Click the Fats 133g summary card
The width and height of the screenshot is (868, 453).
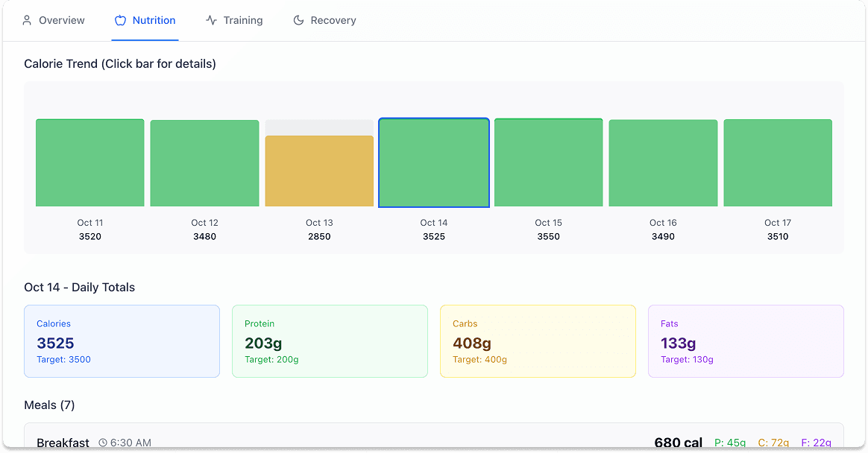746,341
